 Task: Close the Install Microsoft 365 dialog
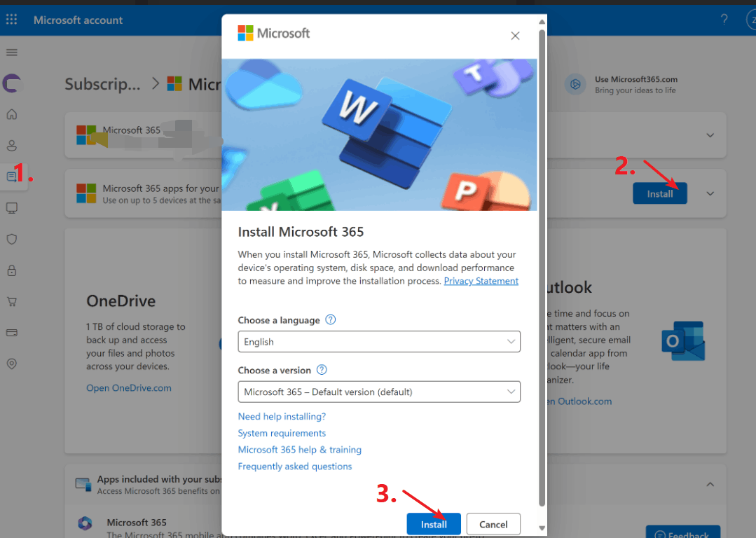pos(515,36)
